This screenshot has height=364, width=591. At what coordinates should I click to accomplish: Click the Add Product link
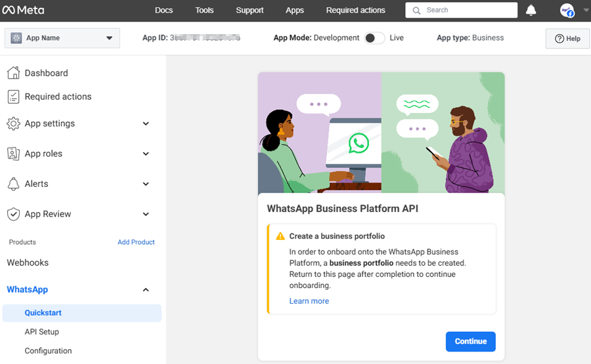(136, 242)
